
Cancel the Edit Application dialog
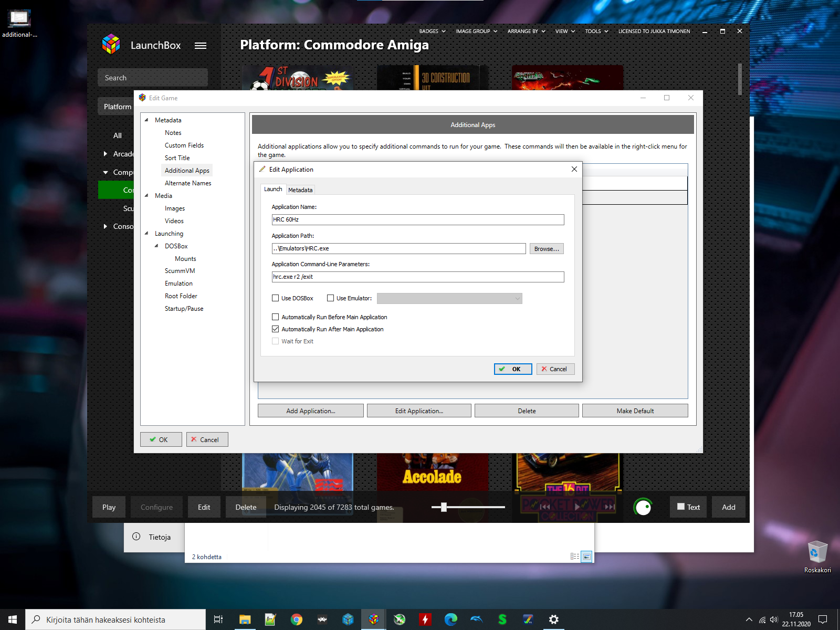[555, 369]
